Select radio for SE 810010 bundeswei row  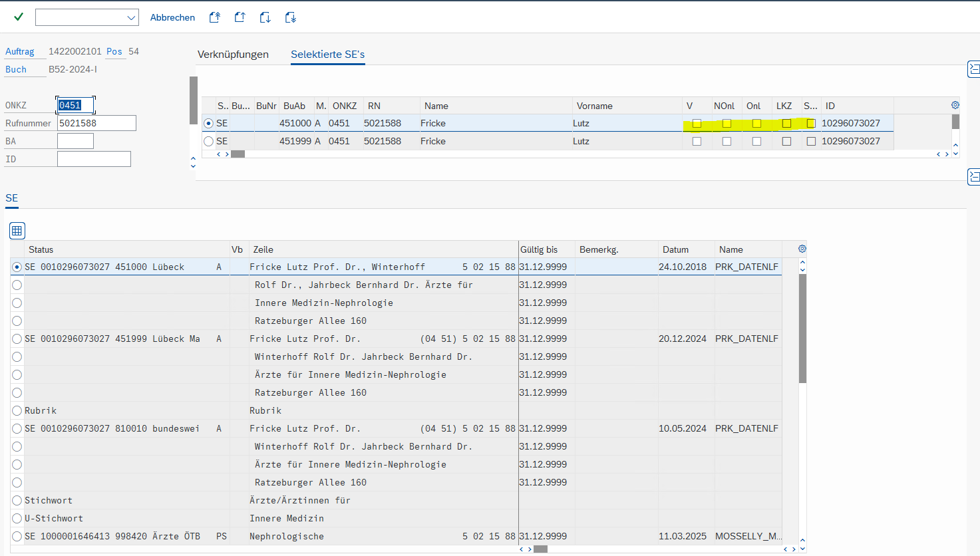(x=17, y=428)
